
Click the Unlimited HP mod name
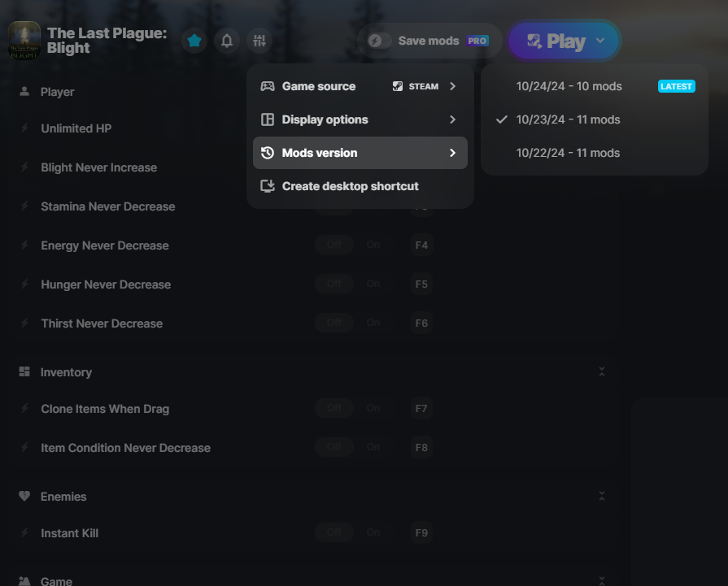tap(76, 128)
